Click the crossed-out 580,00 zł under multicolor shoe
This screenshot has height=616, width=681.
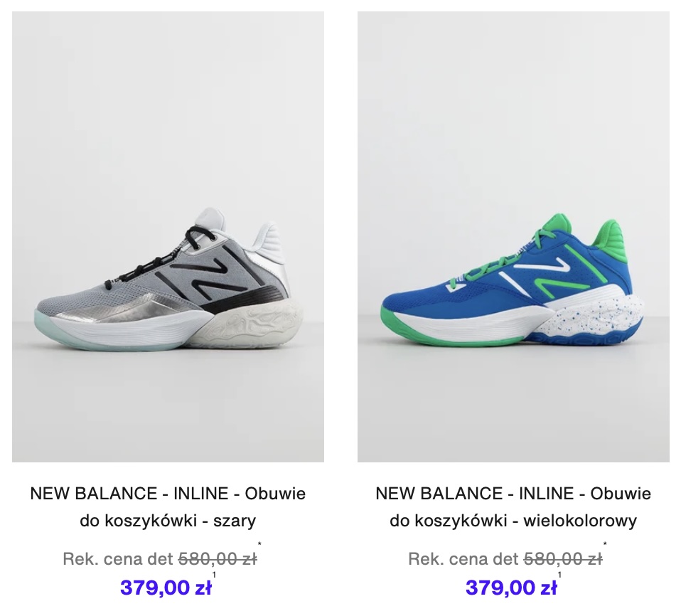coord(563,558)
